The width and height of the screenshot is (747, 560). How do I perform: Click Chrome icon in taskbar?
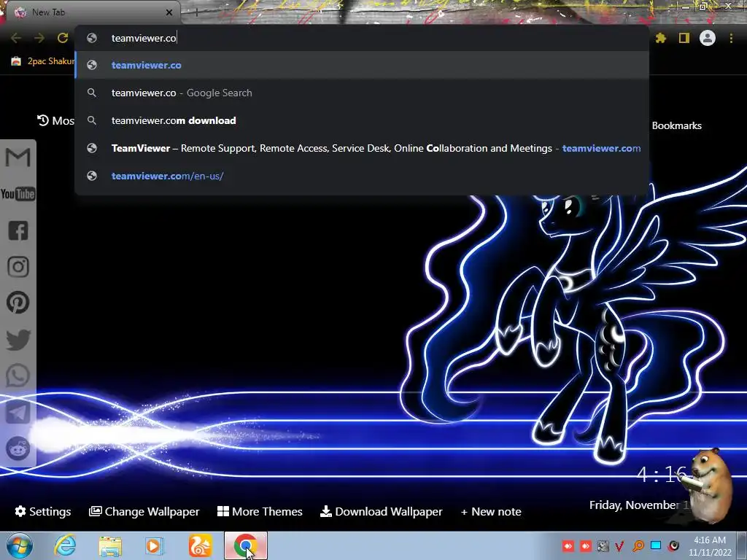[x=246, y=545]
